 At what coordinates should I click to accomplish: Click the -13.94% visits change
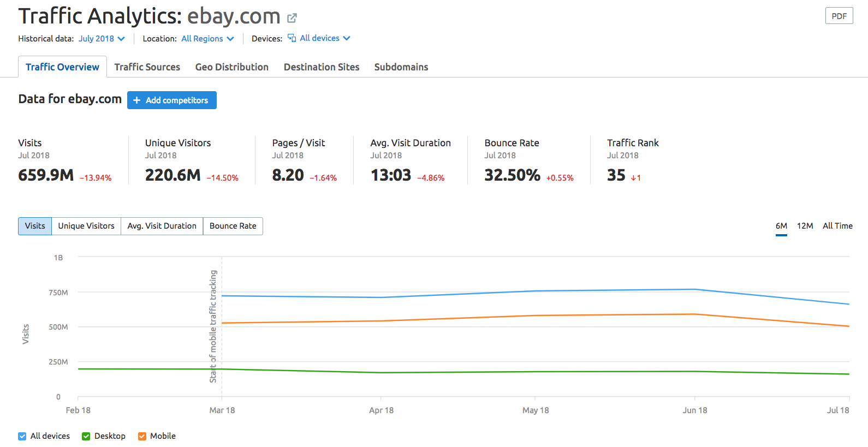(x=96, y=178)
